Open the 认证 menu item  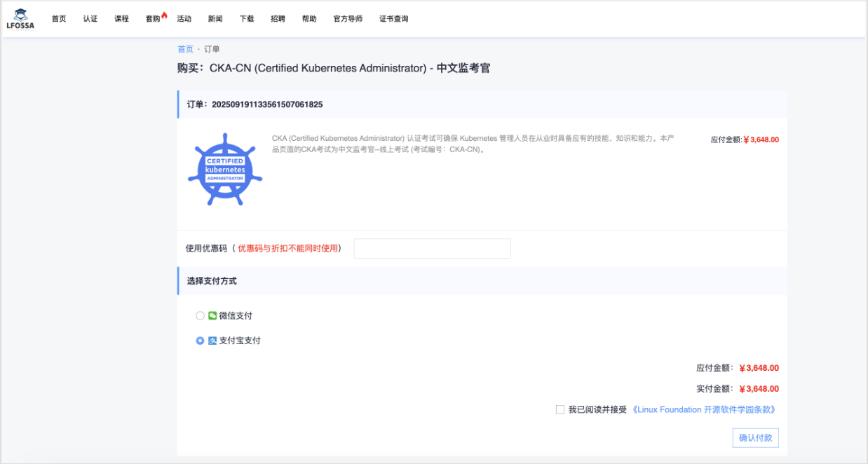(x=90, y=19)
